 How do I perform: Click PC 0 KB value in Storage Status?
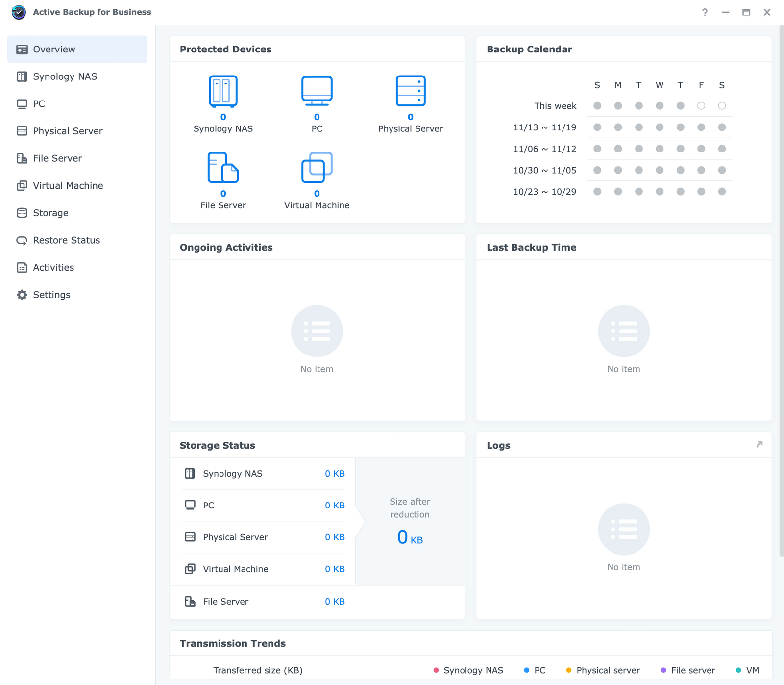click(x=335, y=506)
